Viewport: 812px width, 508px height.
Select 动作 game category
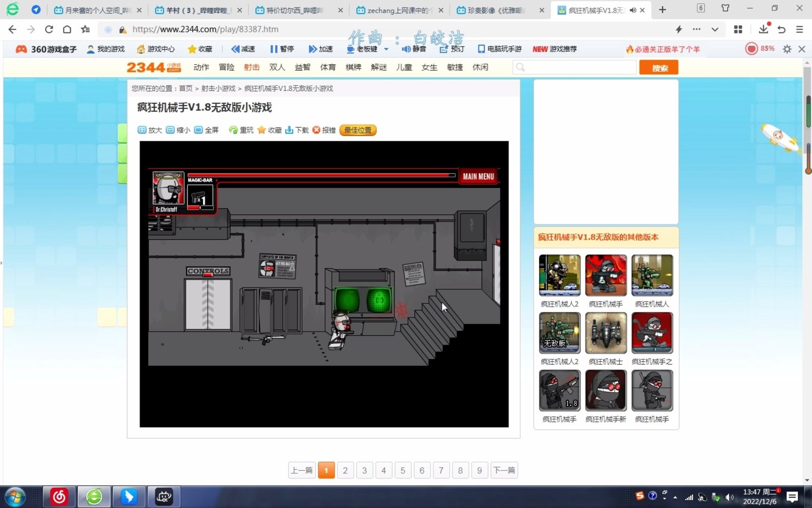pos(201,67)
